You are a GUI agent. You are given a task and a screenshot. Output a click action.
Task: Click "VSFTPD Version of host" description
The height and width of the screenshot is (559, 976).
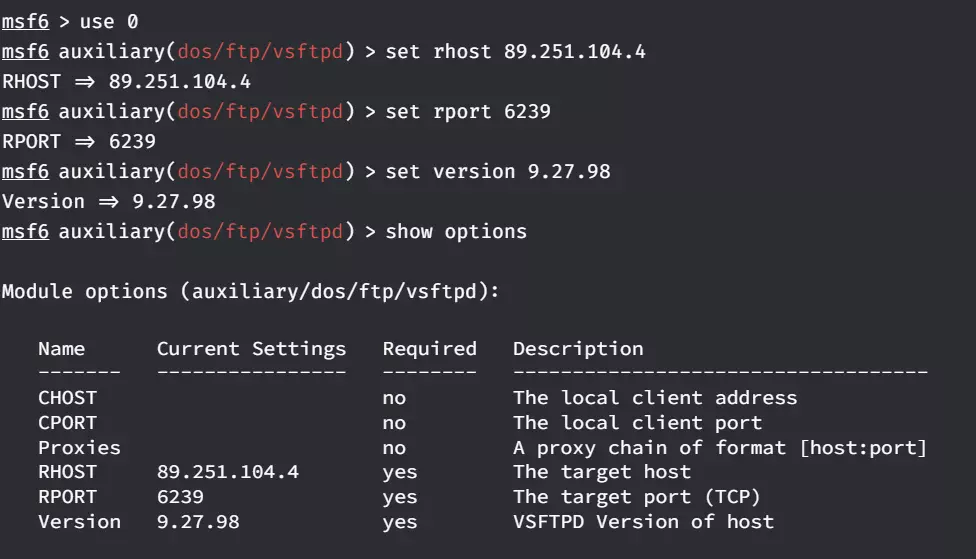643,522
